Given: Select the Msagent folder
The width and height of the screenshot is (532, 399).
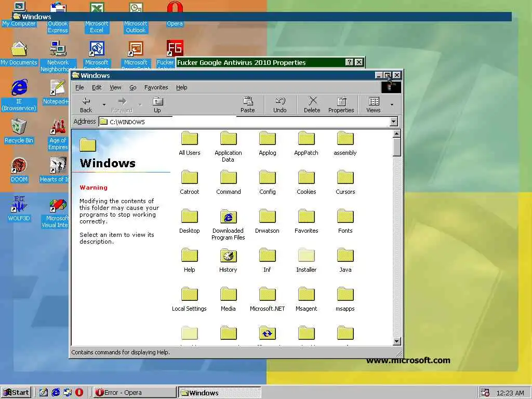Looking at the screenshot, I should coord(307,299).
